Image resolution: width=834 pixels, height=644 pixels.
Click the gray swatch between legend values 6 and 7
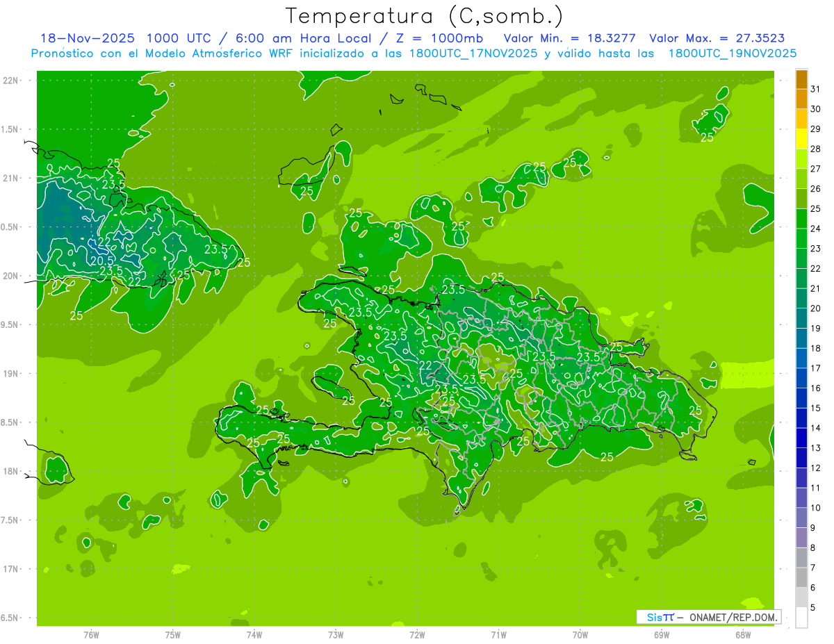click(801, 578)
